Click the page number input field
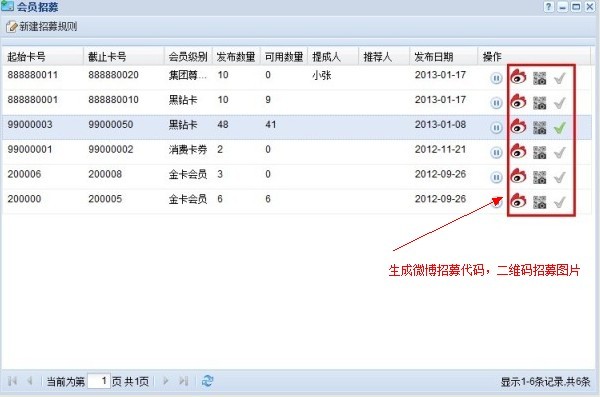 [99, 381]
